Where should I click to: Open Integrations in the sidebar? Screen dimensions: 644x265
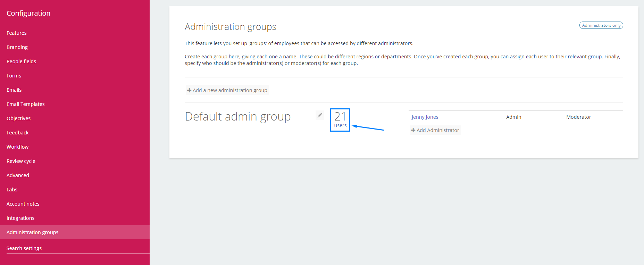tap(20, 218)
